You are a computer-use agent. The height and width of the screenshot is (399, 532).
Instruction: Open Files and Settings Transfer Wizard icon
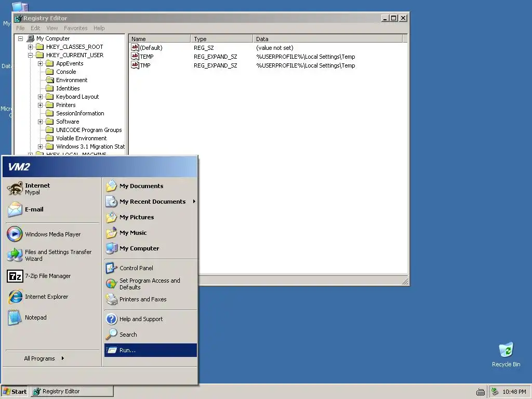15,255
